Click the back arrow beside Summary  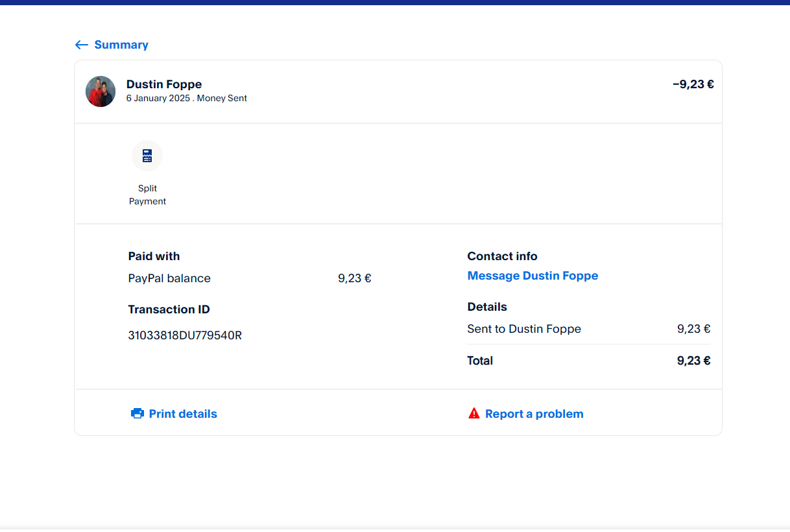pyautogui.click(x=81, y=45)
